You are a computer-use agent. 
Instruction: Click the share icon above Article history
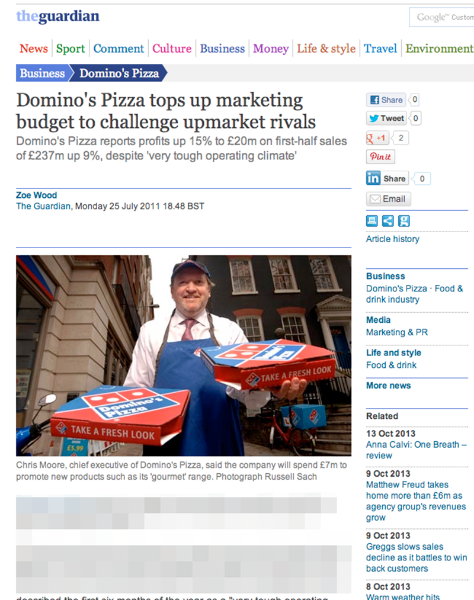coord(388,221)
